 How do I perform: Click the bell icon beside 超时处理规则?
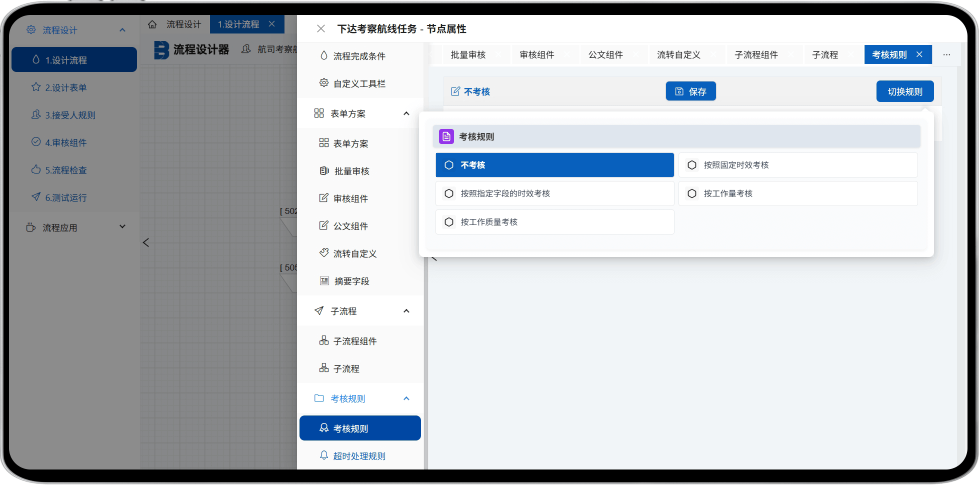point(324,455)
